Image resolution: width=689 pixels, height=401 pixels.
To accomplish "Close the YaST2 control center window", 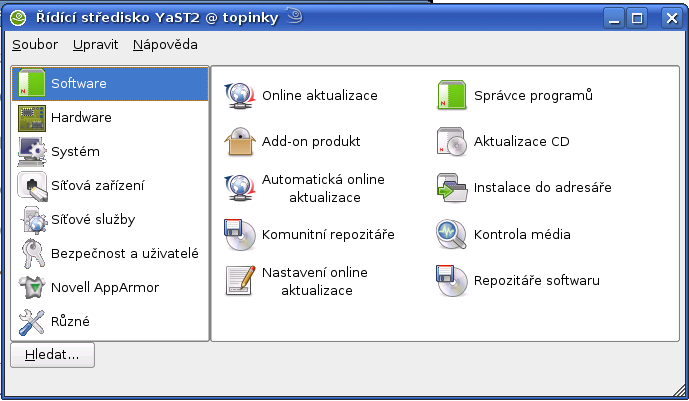I will [672, 18].
